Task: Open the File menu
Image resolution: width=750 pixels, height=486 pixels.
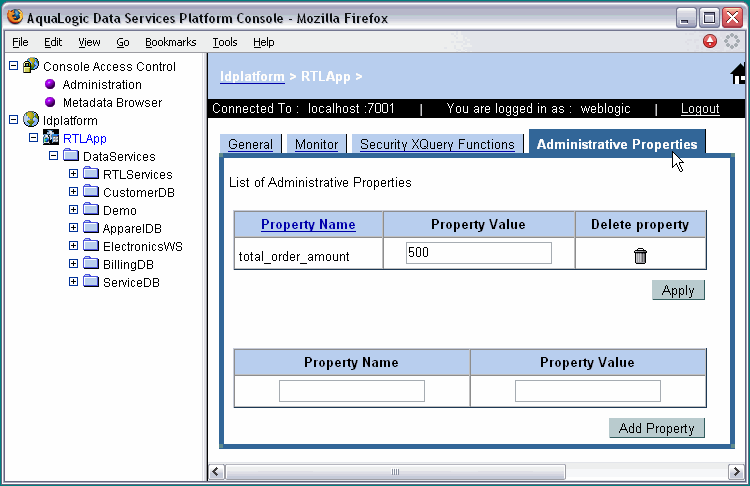Action: [x=20, y=42]
